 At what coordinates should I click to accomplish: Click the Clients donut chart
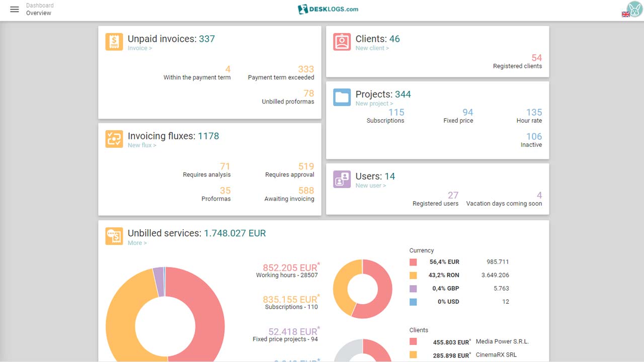pos(362,350)
